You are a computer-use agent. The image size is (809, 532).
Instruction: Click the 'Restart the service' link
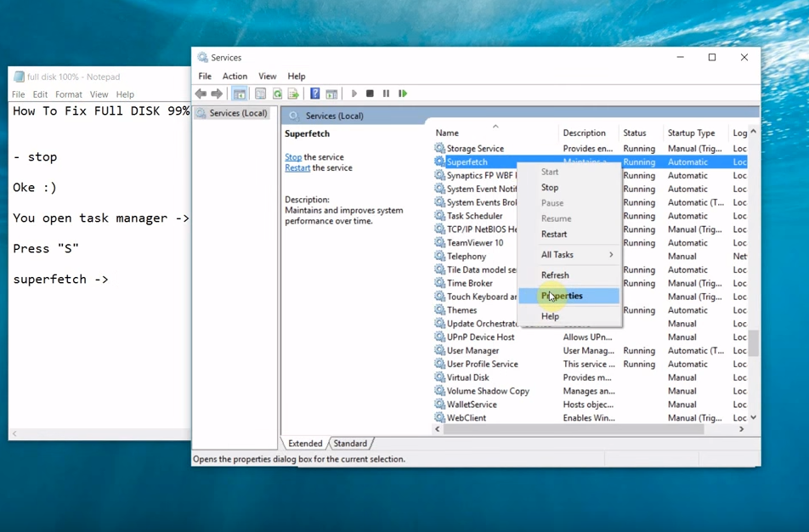(x=297, y=168)
